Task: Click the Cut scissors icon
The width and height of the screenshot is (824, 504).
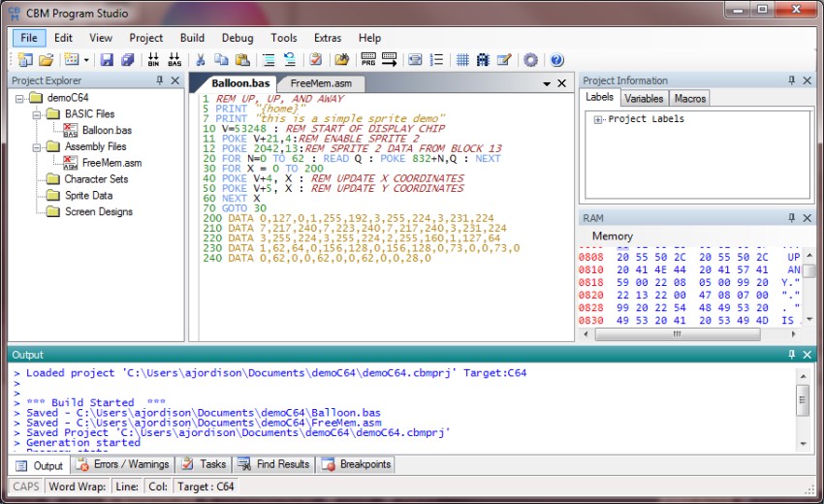Action: [x=201, y=60]
